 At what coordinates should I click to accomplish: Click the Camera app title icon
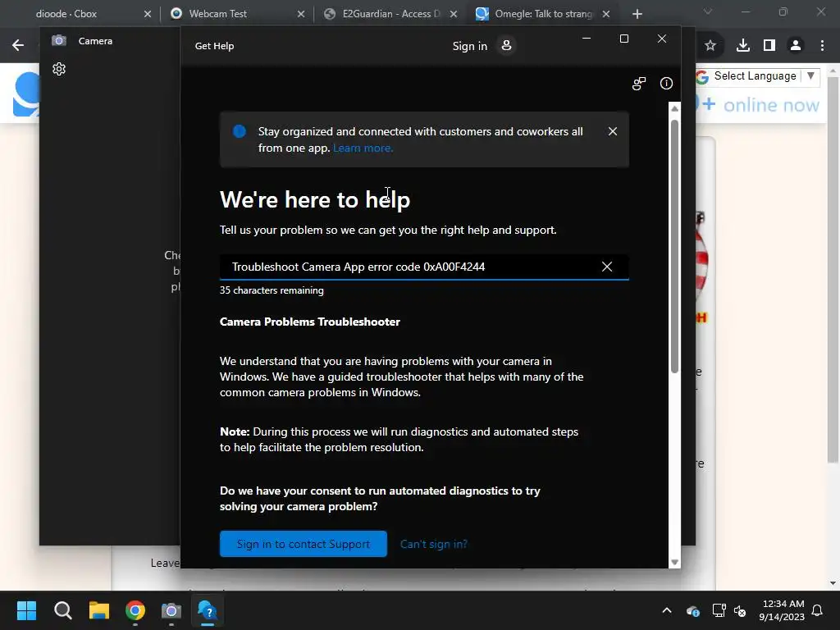pyautogui.click(x=59, y=41)
